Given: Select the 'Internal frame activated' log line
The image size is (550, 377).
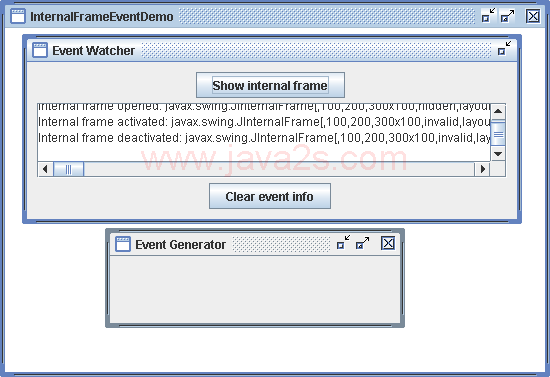Looking at the screenshot, I should click(264, 122).
